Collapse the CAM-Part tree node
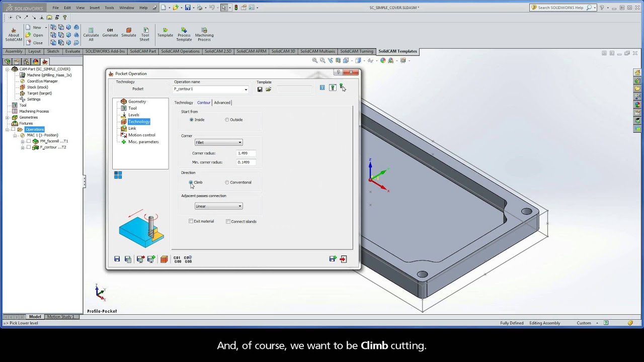Screen dimensions: 644x362 pyautogui.click(x=7, y=69)
